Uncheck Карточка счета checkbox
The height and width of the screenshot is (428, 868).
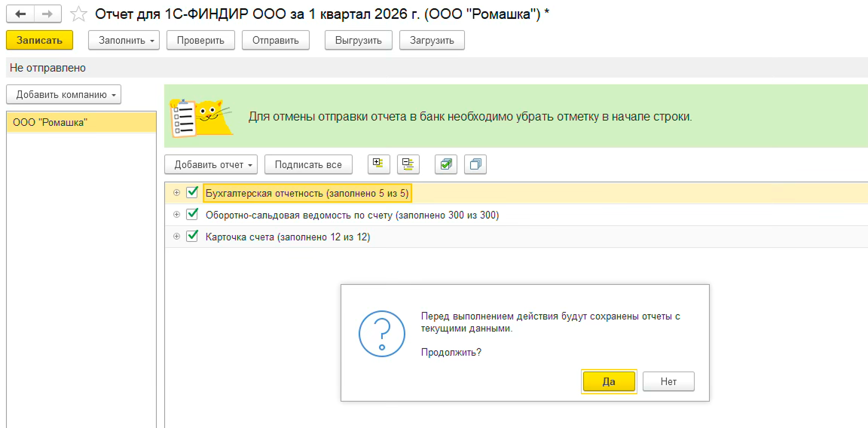click(x=192, y=237)
